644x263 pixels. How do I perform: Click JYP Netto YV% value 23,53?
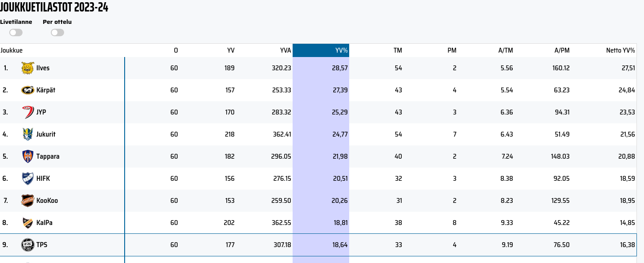coord(628,112)
